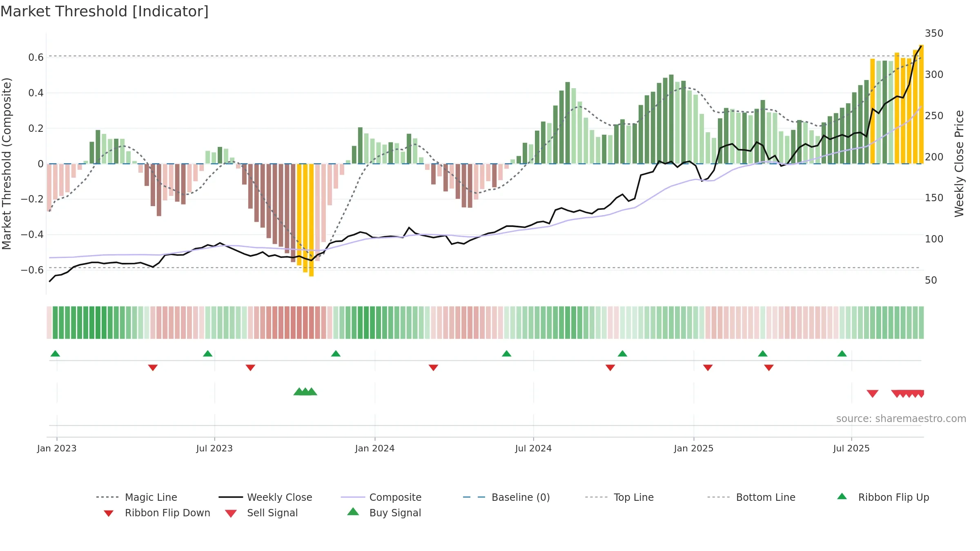Click the Jan 2023 x-axis label
980x551 pixels.
[x=57, y=448]
